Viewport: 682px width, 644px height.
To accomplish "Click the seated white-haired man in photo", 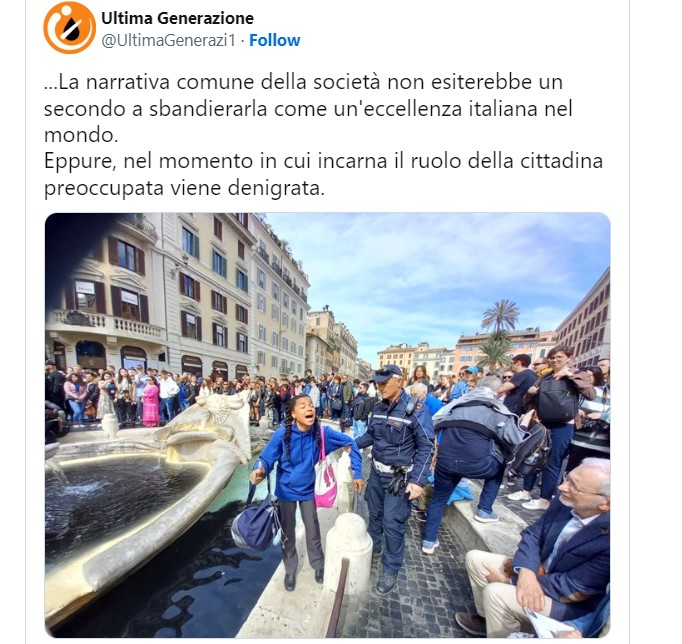I will coord(539,552).
